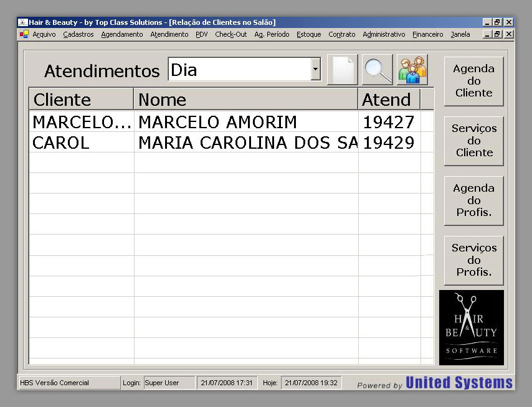Click the clients group people icon
Viewport: 532px width, 407px height.
pos(412,70)
